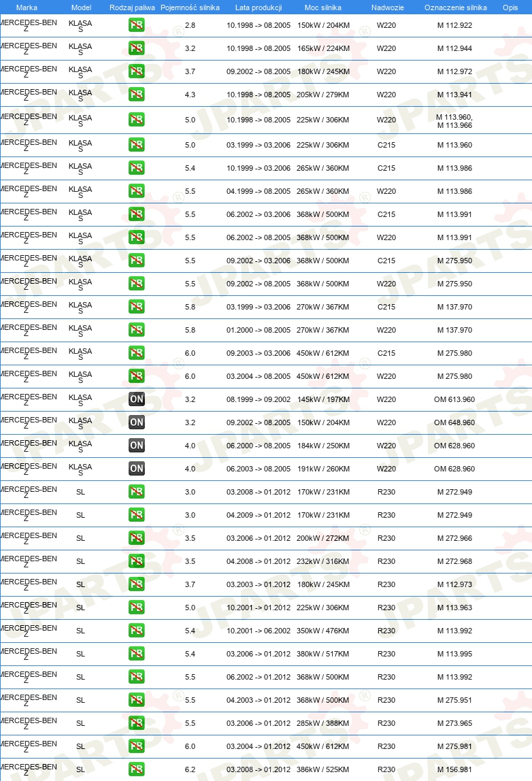The width and height of the screenshot is (532, 781).
Task: Click petrol icon in W220 M 275.950 row
Action: coord(137,284)
